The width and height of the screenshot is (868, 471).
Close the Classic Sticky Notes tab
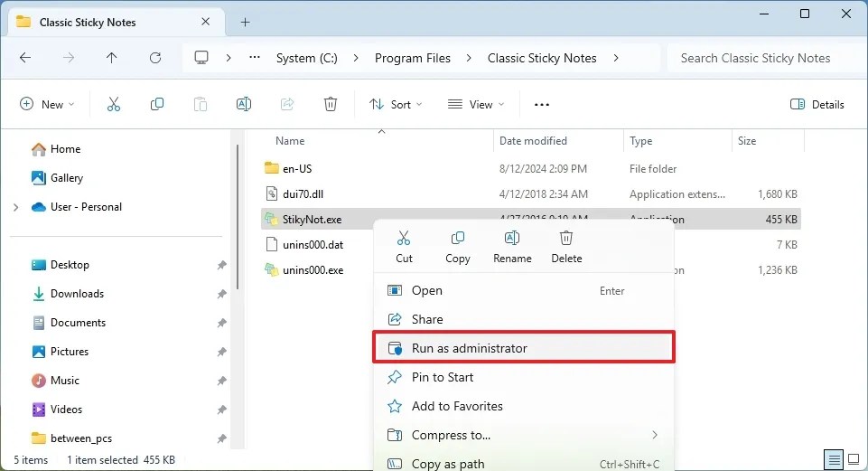click(205, 22)
